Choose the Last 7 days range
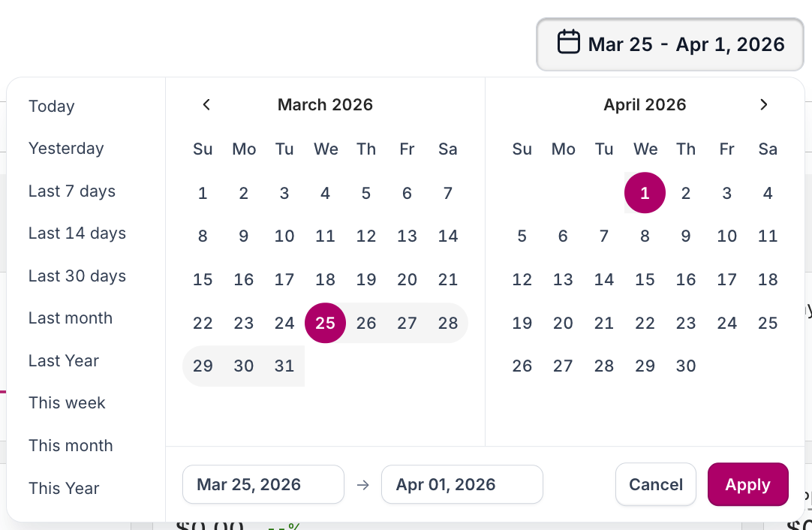This screenshot has height=530, width=812. click(71, 191)
